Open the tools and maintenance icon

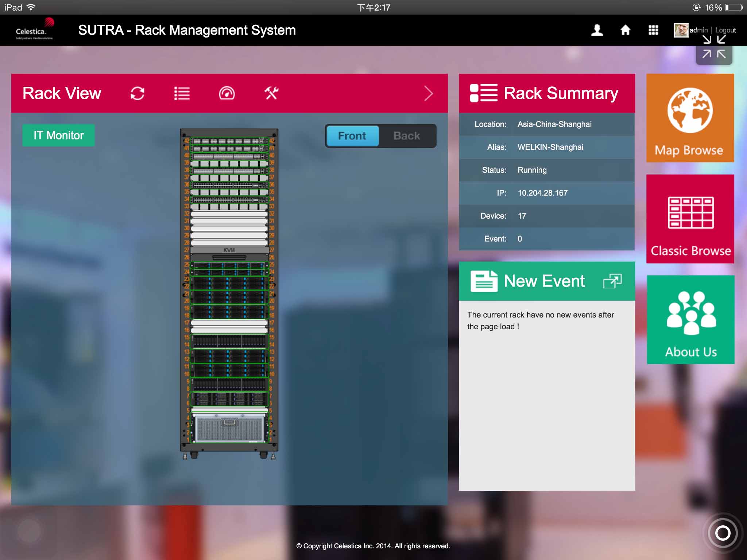click(271, 93)
